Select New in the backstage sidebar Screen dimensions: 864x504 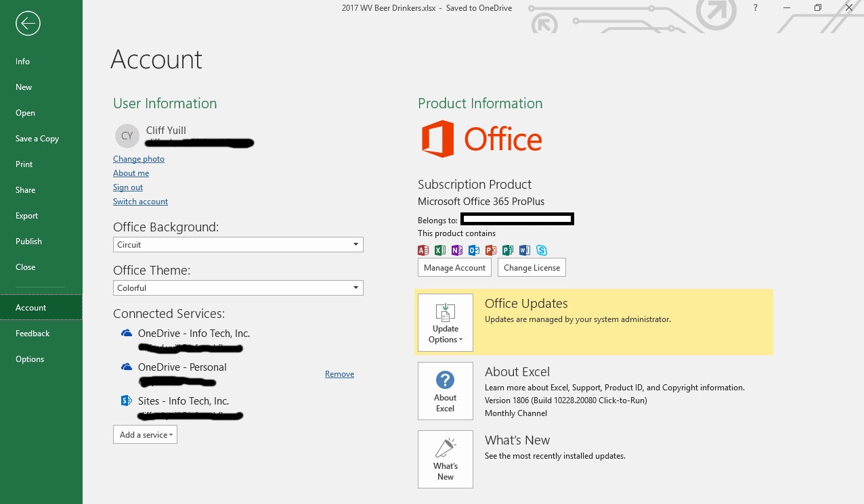41,87
